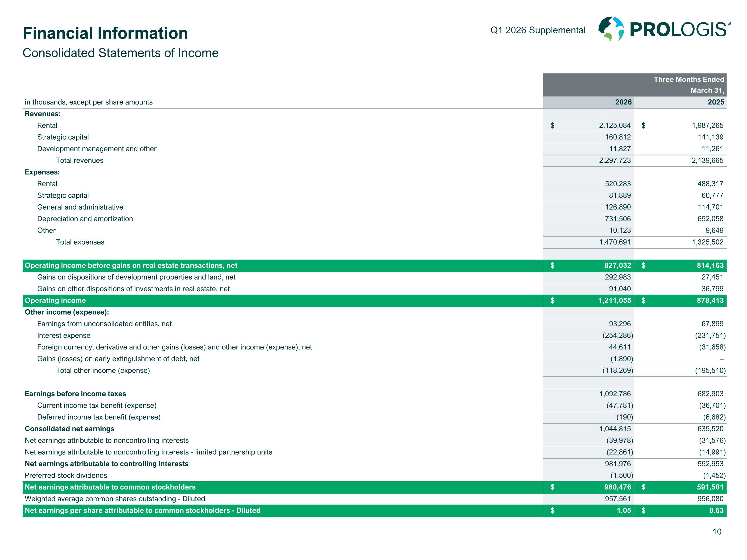
Task: Select the Interest expense row label
Action: [64, 336]
